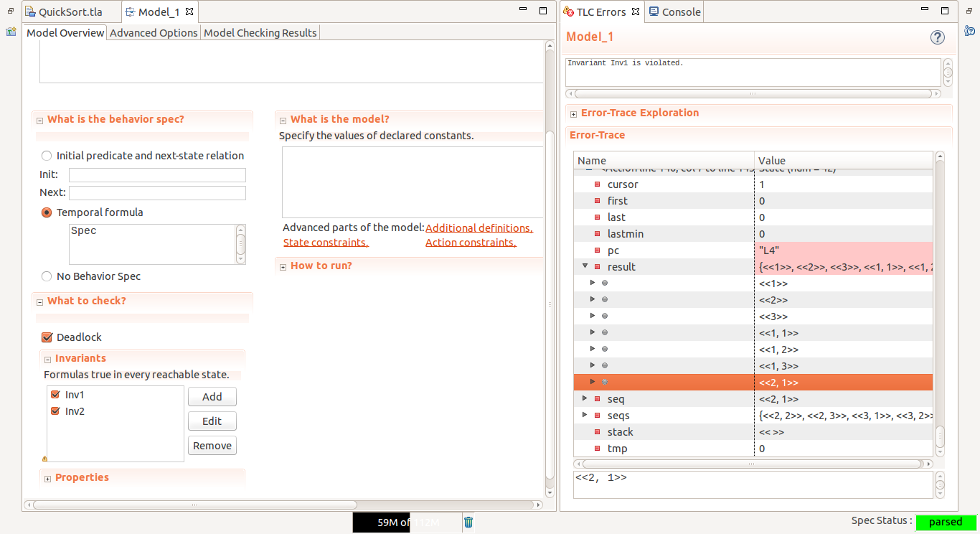Toggle the Deadlock checkbox
Screen dimensions: 980x534
(47, 337)
